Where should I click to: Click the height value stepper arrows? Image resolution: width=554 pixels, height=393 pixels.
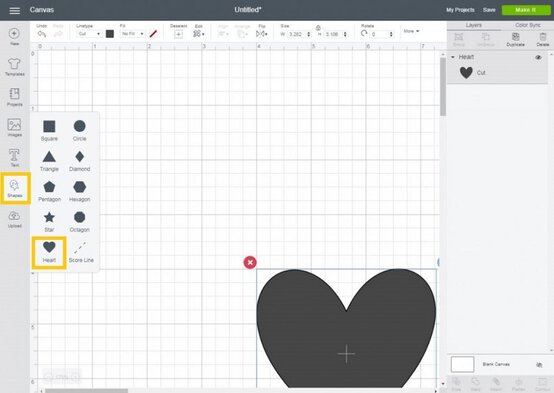click(345, 34)
